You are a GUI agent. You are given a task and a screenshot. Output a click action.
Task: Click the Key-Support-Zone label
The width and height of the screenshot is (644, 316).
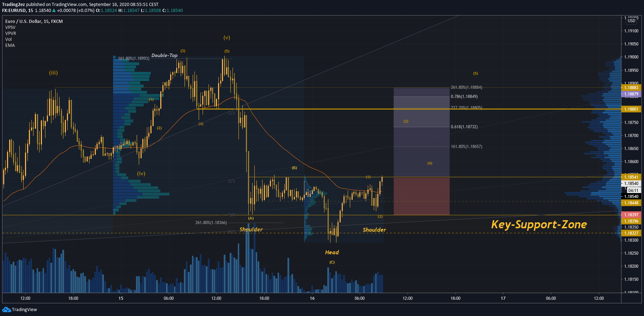pos(539,224)
